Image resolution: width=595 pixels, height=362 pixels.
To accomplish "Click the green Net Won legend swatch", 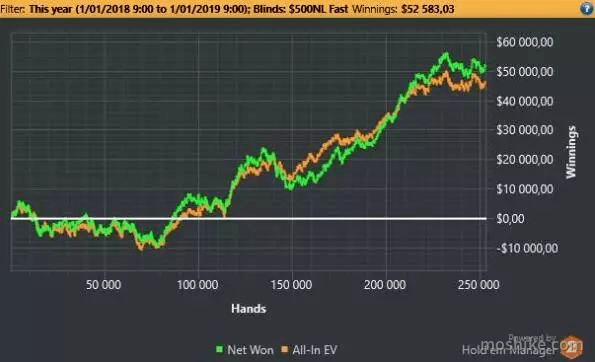I will tap(219, 349).
